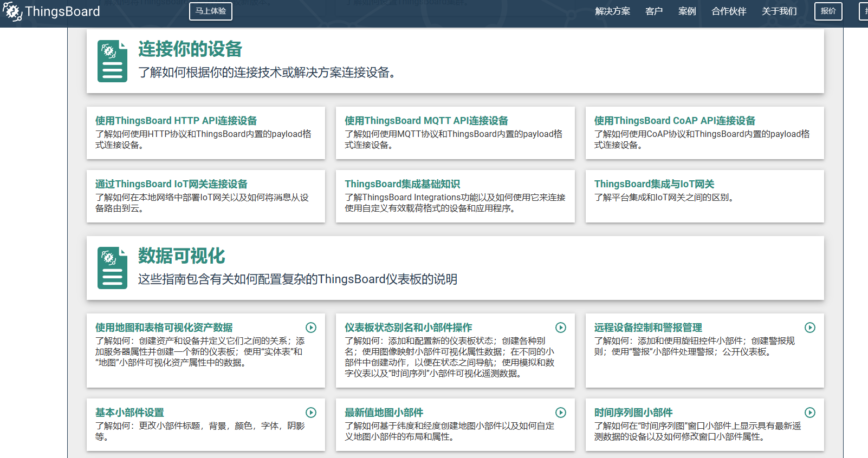Click the ThingsBoard brand name text
Image resolution: width=868 pixels, height=458 pixels.
tap(62, 11)
